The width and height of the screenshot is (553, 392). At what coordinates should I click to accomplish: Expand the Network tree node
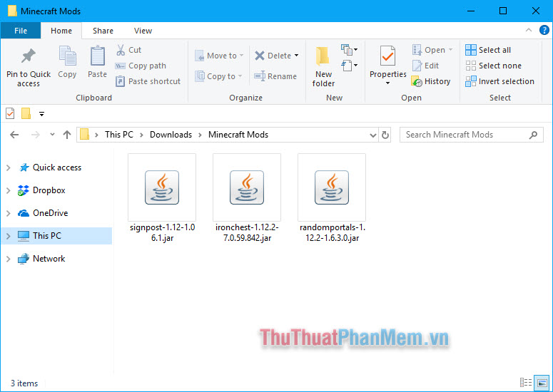click(9, 259)
